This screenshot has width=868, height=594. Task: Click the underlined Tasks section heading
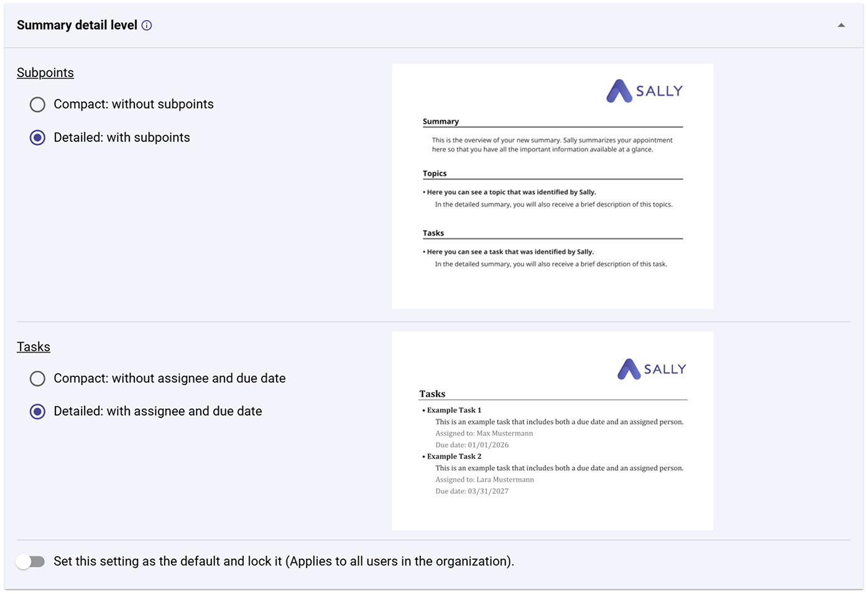coord(34,347)
